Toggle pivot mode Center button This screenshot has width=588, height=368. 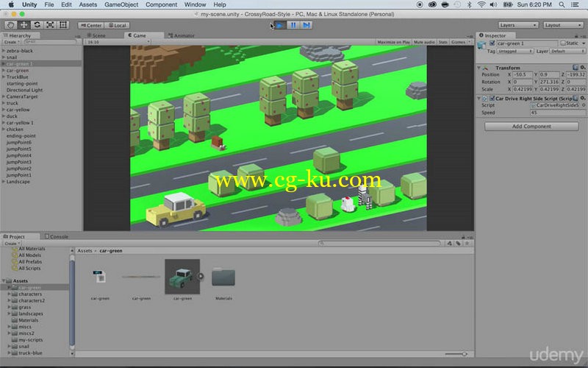90,25
